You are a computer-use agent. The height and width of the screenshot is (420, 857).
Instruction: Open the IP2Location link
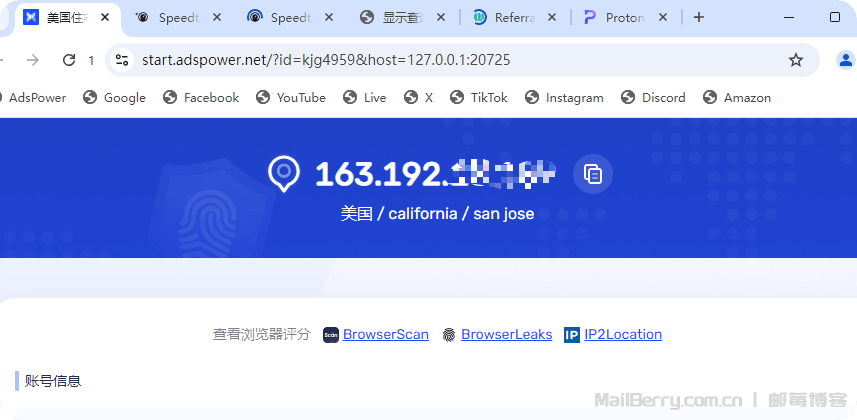(x=622, y=334)
